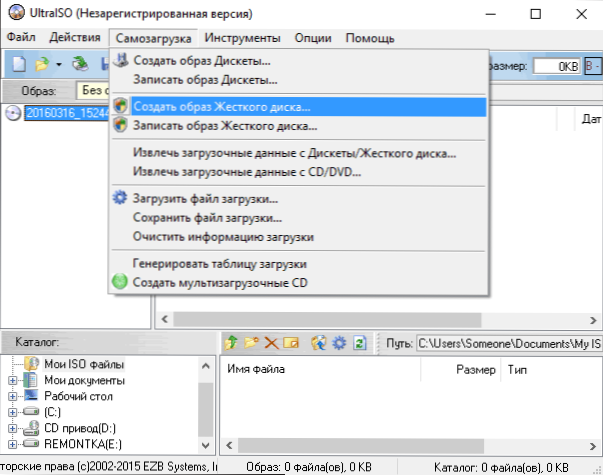Image resolution: width=603 pixels, height=475 pixels.
Task: Click the UltraISO title bar app icon
Action: [x=16, y=13]
